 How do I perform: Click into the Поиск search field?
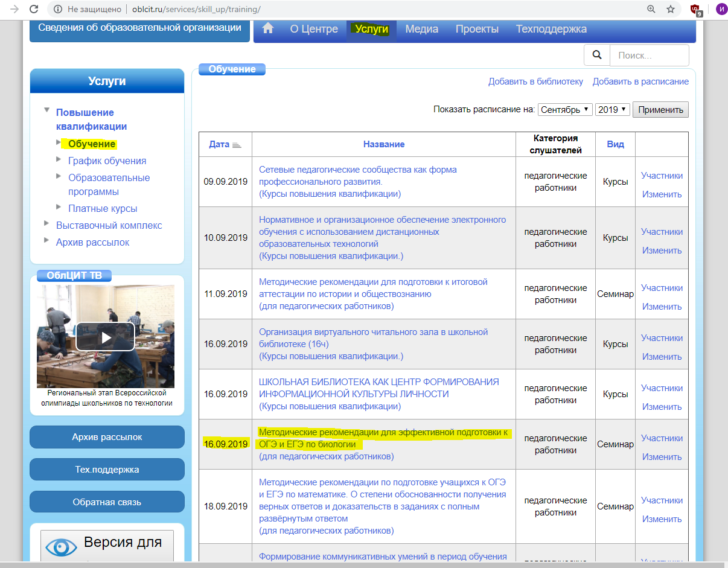(x=649, y=55)
